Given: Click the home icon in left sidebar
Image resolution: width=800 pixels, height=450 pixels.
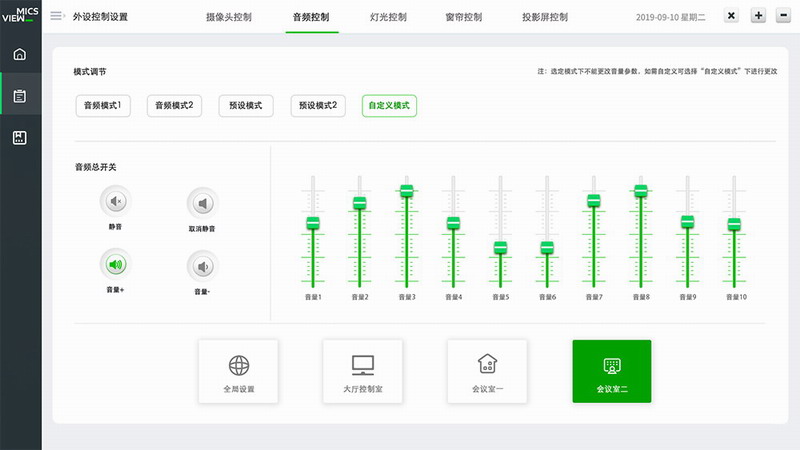Looking at the screenshot, I should coord(20,53).
